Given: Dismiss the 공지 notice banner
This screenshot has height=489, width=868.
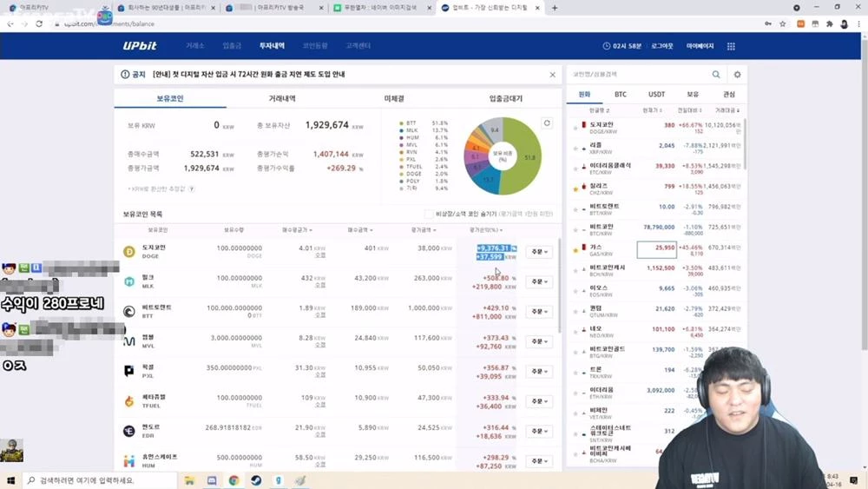Looking at the screenshot, I should pos(552,75).
